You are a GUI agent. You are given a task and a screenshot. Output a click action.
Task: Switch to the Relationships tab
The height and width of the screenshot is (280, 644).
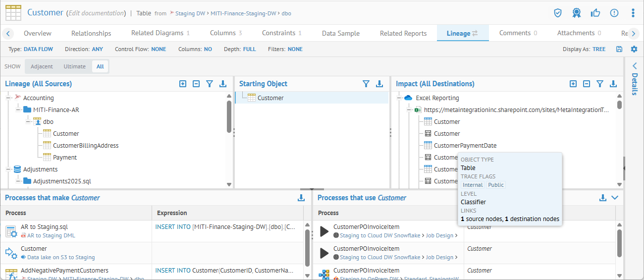pos(91,33)
